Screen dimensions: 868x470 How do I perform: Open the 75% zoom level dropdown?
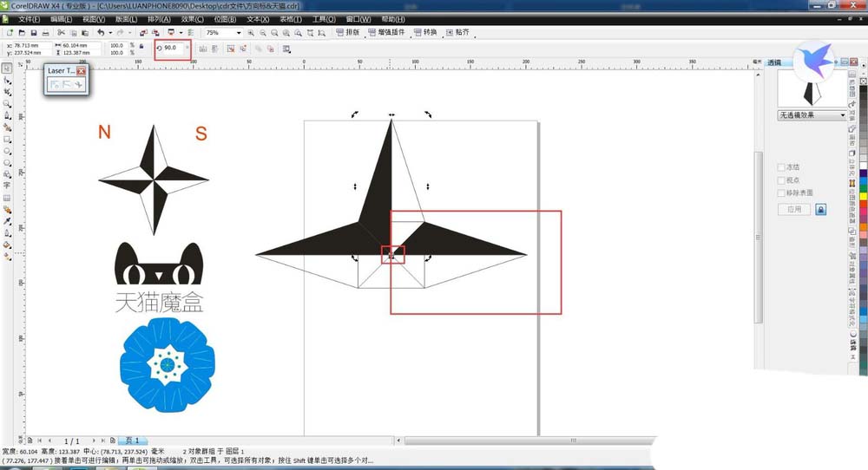238,33
